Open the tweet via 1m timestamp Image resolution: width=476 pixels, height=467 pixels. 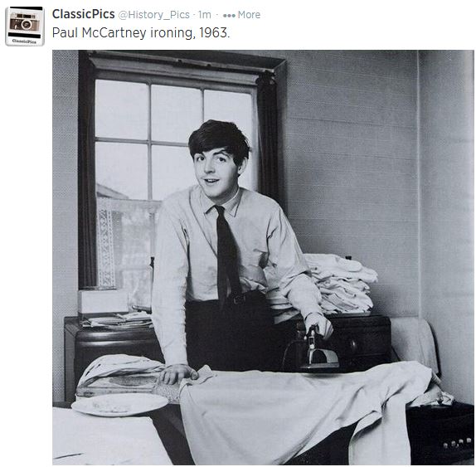click(204, 15)
